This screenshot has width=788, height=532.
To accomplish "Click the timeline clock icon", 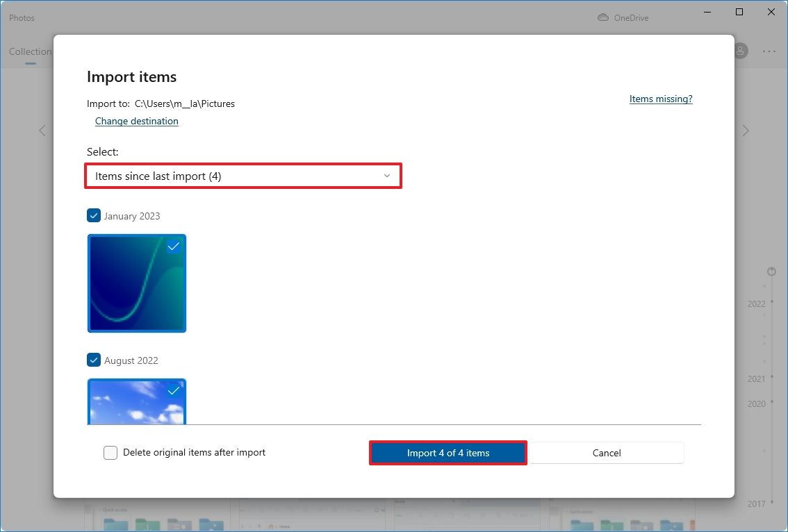I will [771, 272].
